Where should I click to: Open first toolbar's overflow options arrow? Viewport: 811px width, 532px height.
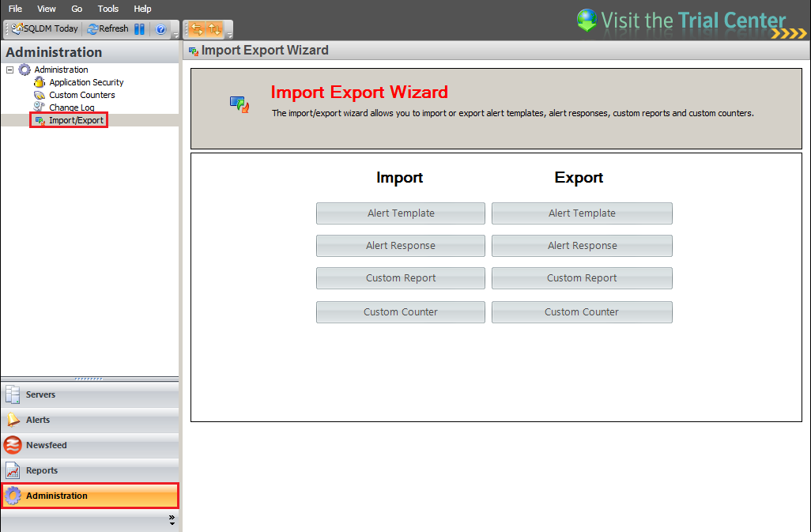pos(175,35)
